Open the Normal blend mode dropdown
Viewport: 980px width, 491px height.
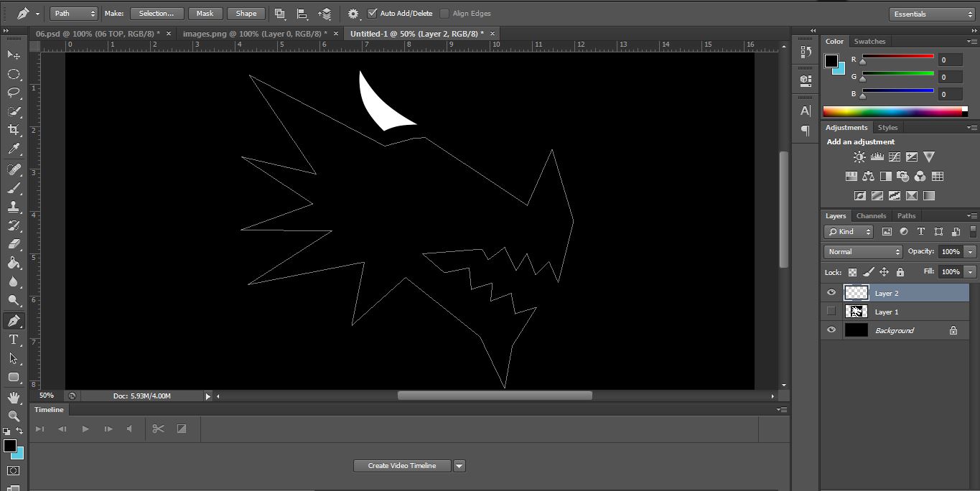863,252
